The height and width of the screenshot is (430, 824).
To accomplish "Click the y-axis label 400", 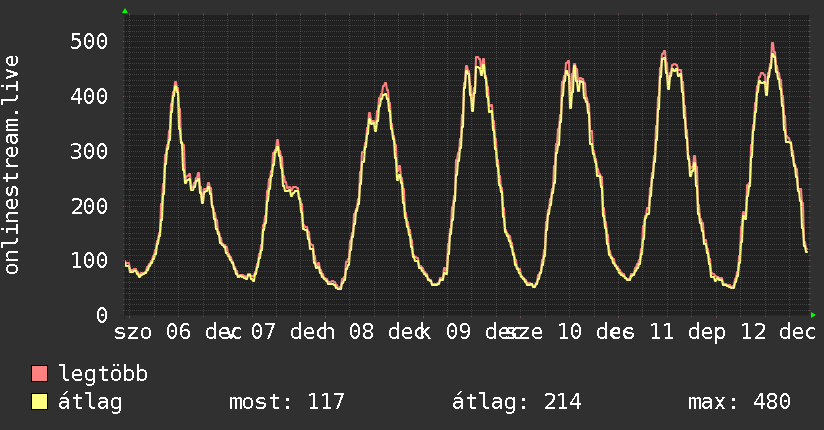I will [89, 96].
